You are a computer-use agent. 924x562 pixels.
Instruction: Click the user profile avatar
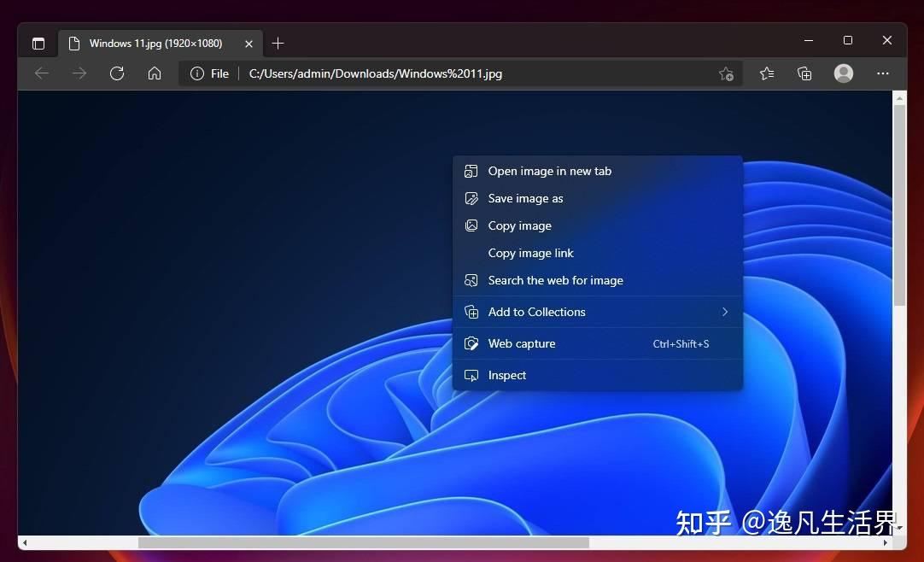click(x=844, y=73)
